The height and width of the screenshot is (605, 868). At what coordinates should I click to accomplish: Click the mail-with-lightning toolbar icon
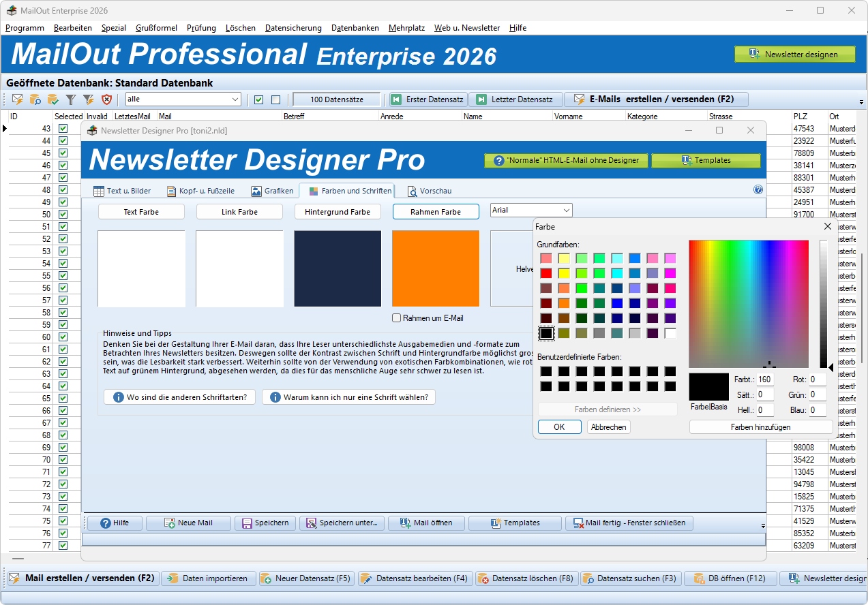[x=18, y=99]
